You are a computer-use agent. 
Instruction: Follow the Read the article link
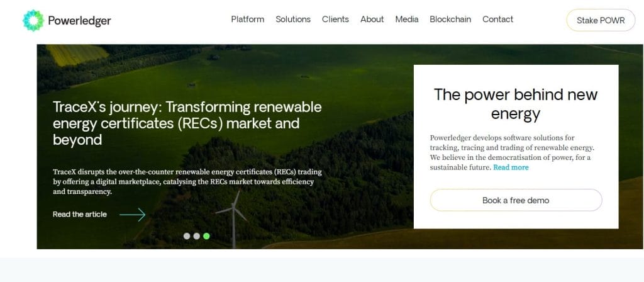80,214
